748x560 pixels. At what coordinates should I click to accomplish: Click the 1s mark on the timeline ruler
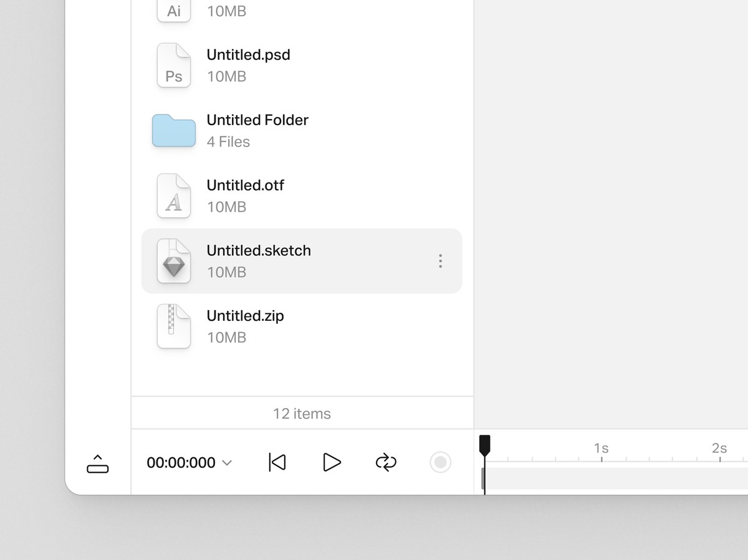pos(602,448)
